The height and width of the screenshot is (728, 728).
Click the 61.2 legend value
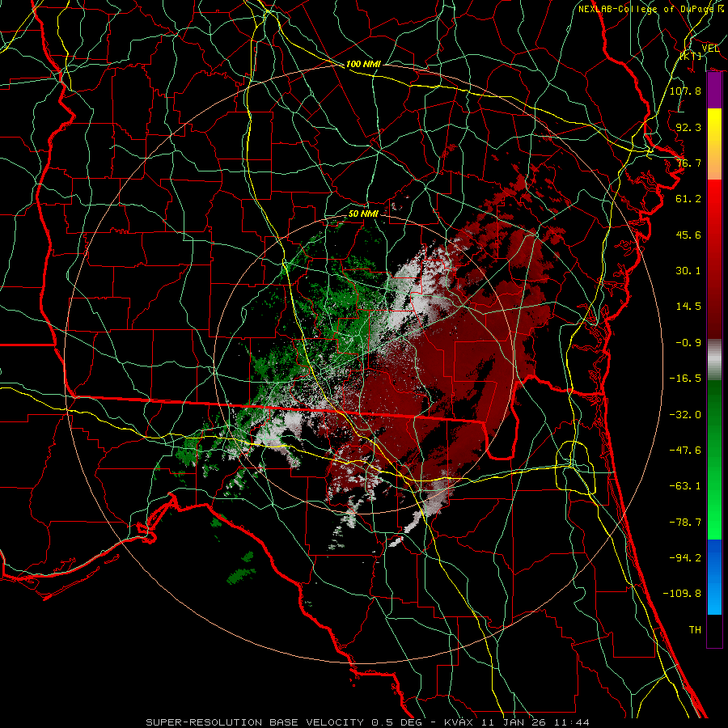(x=688, y=199)
